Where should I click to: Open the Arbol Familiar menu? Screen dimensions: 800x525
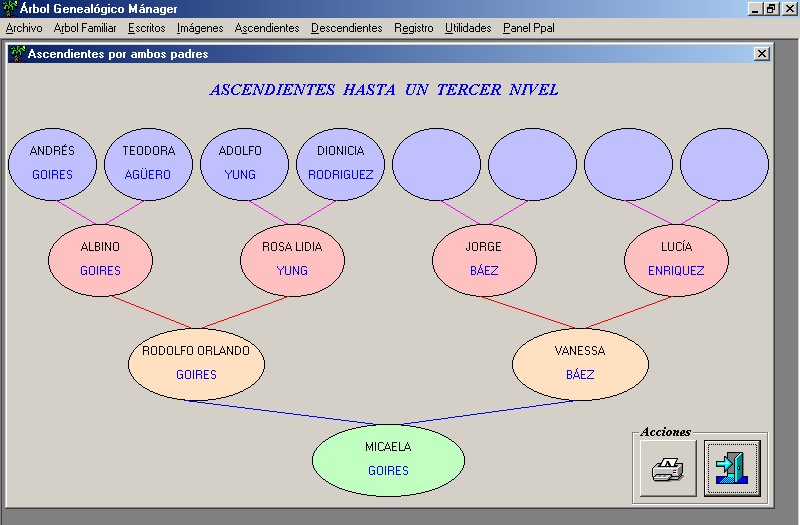[x=85, y=28]
